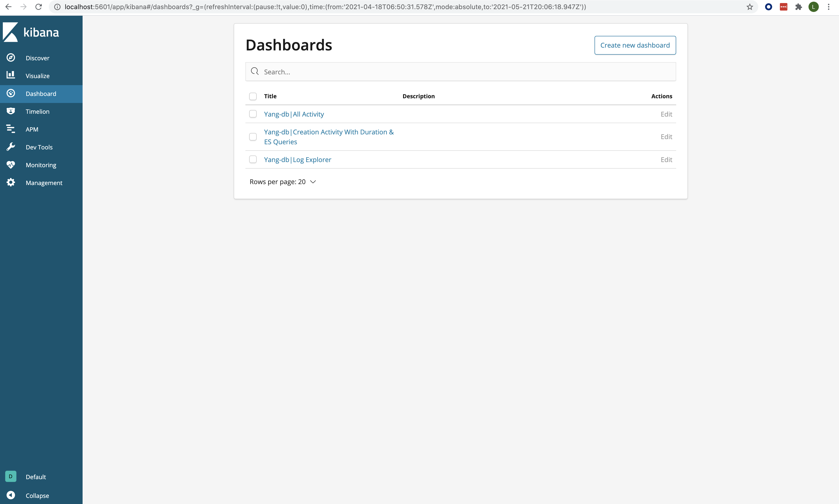Bookmark this page with star icon
This screenshot has width=839, height=504.
750,7
